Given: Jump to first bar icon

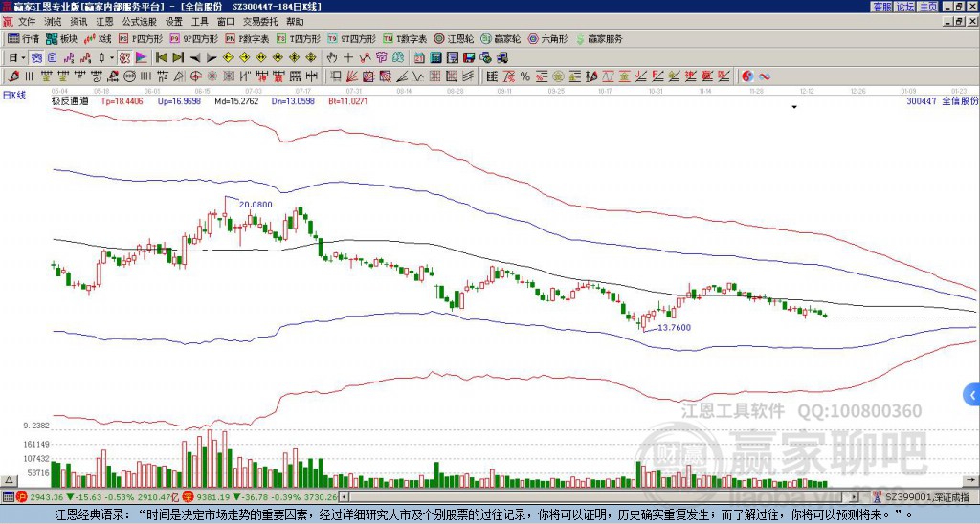Looking at the screenshot, I should 161,58.
